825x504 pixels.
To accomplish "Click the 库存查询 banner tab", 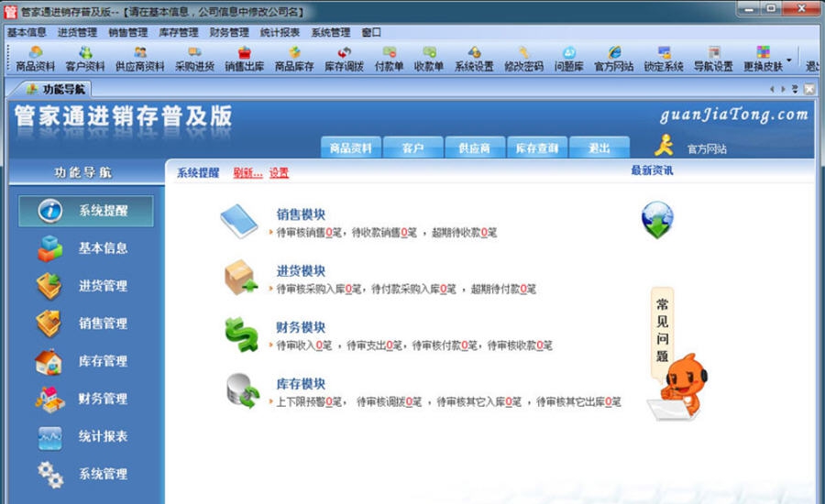I will click(536, 148).
